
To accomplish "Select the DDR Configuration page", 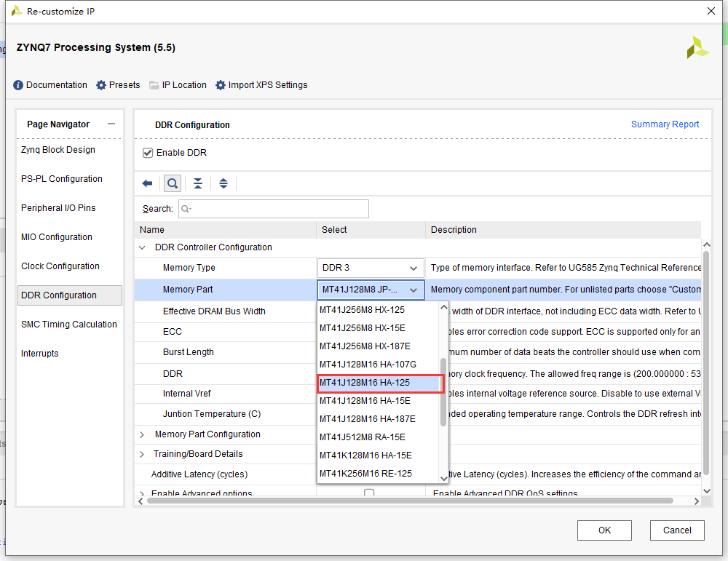I will click(70, 295).
